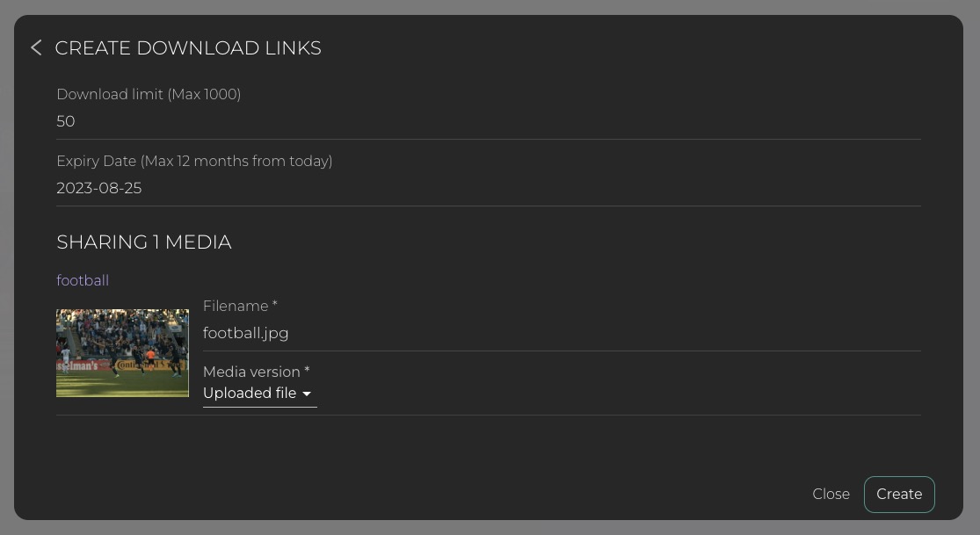Click the football.jpg Filename field

click(561, 333)
